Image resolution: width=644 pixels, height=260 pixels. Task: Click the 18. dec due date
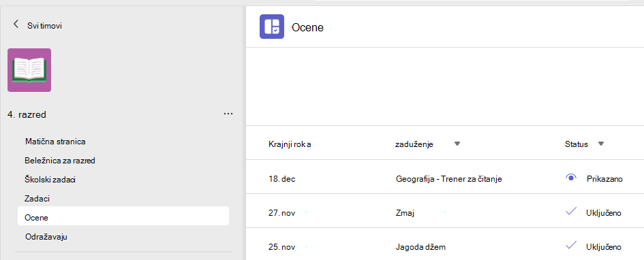281,179
